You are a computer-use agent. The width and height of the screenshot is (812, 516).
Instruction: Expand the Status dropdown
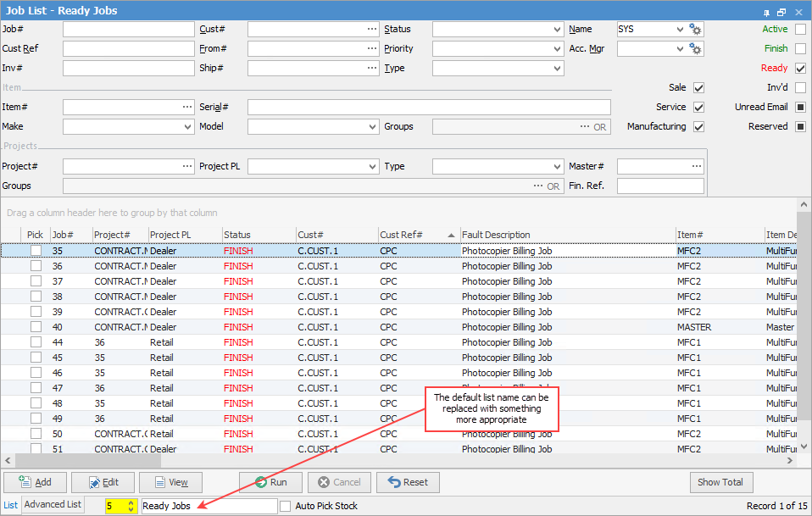(x=556, y=30)
